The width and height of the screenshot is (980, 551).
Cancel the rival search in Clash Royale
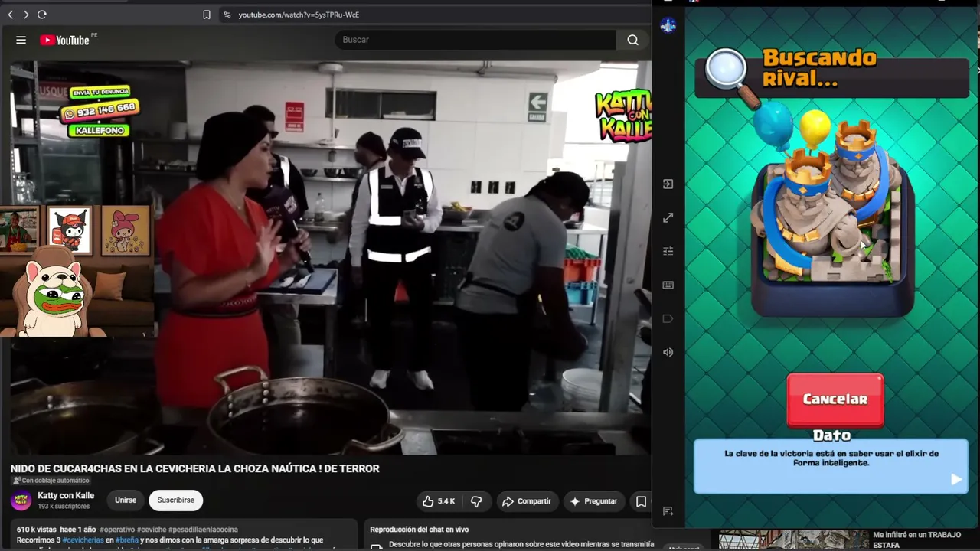835,399
